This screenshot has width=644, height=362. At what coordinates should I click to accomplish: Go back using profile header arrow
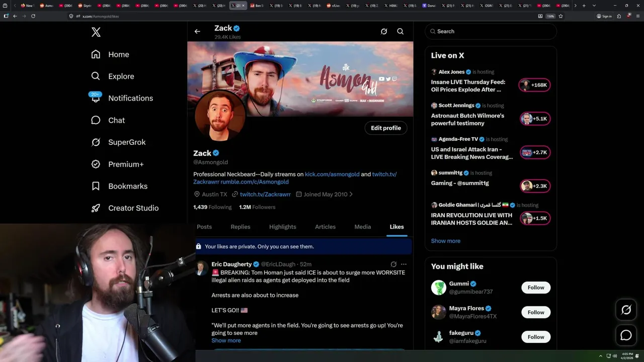pos(197,31)
